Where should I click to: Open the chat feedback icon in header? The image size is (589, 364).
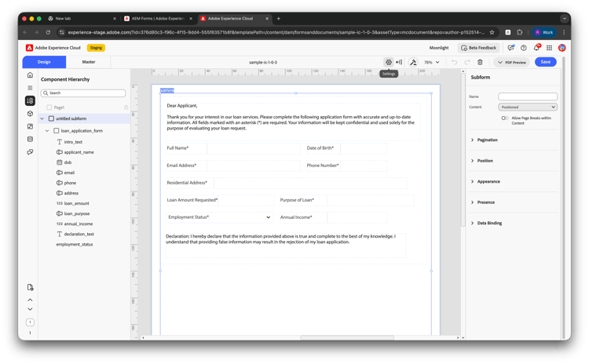(x=511, y=48)
